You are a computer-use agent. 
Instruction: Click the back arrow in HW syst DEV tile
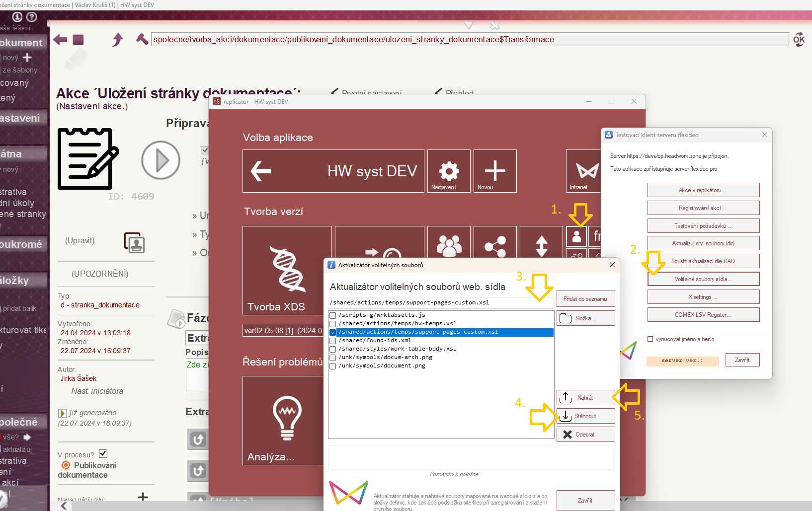(x=261, y=171)
